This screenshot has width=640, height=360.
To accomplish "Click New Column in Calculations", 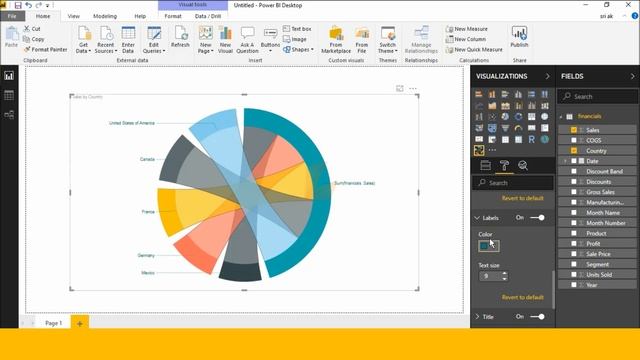I will [466, 39].
